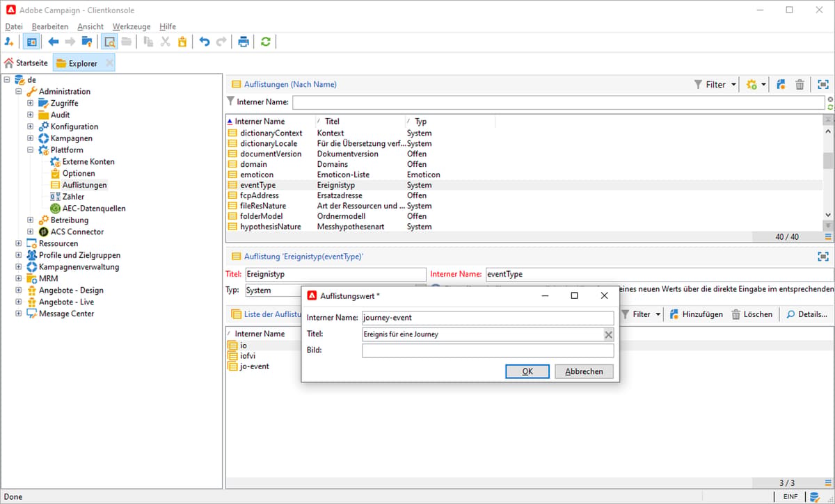Select the AEC-Datenquellen icon
This screenshot has height=504, width=835.
click(56, 209)
